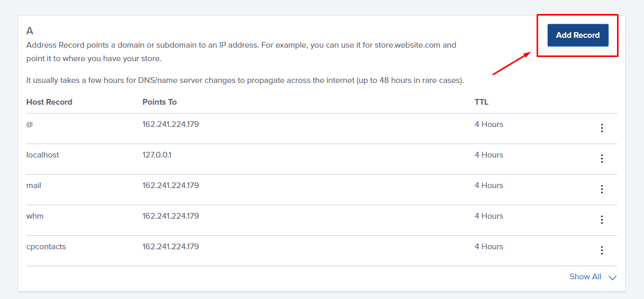
Task: Open the three-dot menu for cpcontacts record
Action: tap(601, 250)
